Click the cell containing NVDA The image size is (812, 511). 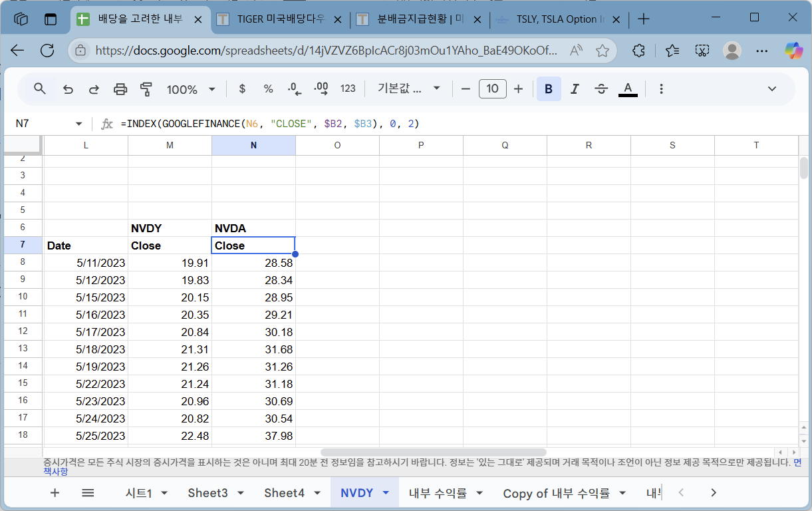[253, 228]
